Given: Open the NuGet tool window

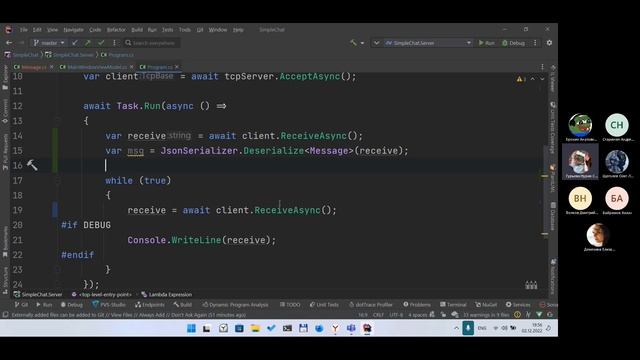Looking at the screenshot, I should (x=486, y=304).
